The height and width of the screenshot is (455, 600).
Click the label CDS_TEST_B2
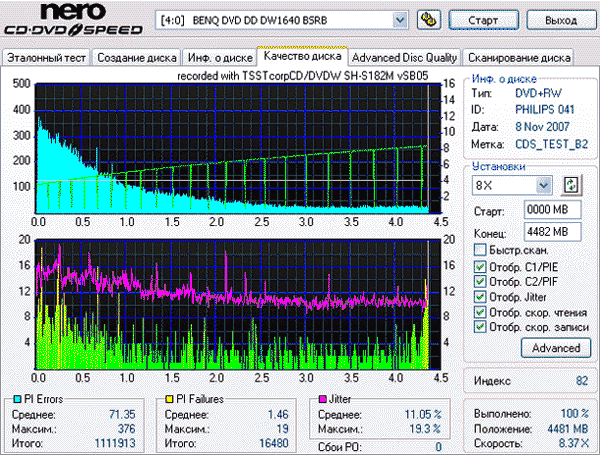[551, 144]
